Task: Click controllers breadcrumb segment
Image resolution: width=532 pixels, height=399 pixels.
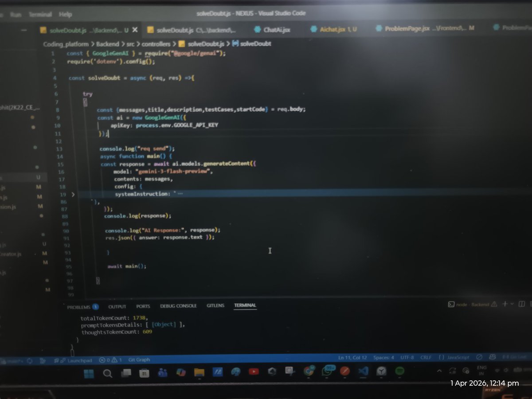Action: [x=156, y=44]
